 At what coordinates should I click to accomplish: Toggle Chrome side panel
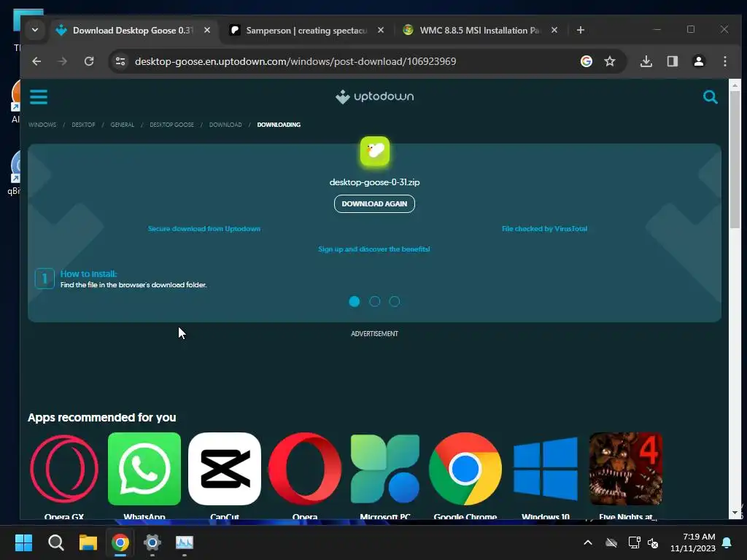pos(672,61)
